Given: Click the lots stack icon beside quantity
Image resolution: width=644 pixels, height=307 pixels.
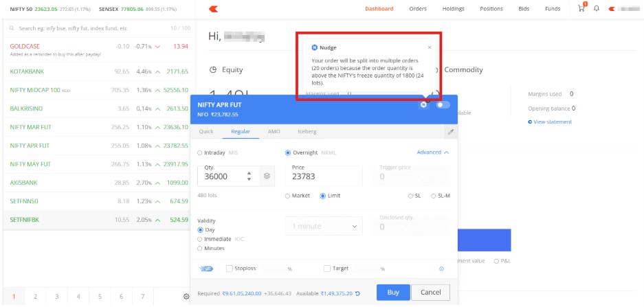Looking at the screenshot, I should 267,176.
